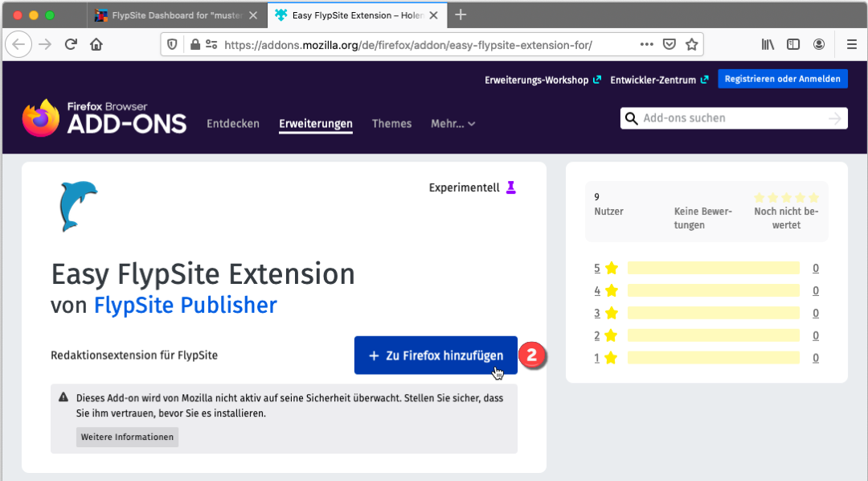Bookmark this page with the star
This screenshot has width=868, height=481.
(692, 44)
